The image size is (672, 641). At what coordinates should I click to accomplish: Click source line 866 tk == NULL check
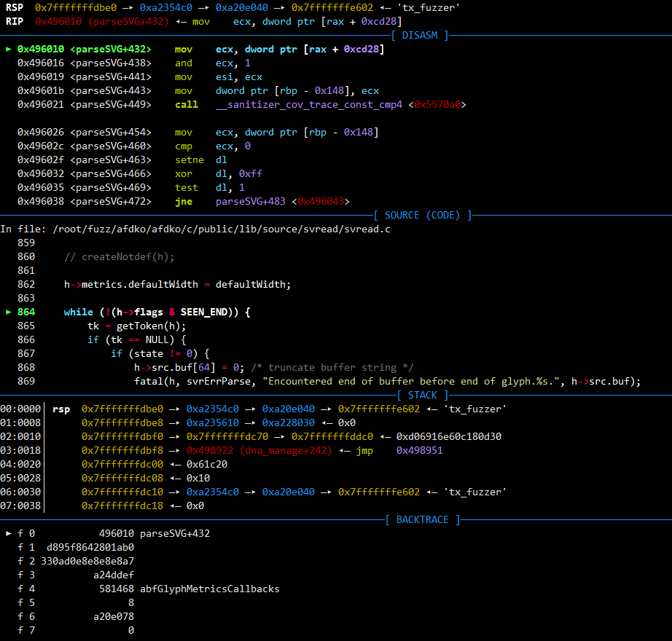coord(137,339)
